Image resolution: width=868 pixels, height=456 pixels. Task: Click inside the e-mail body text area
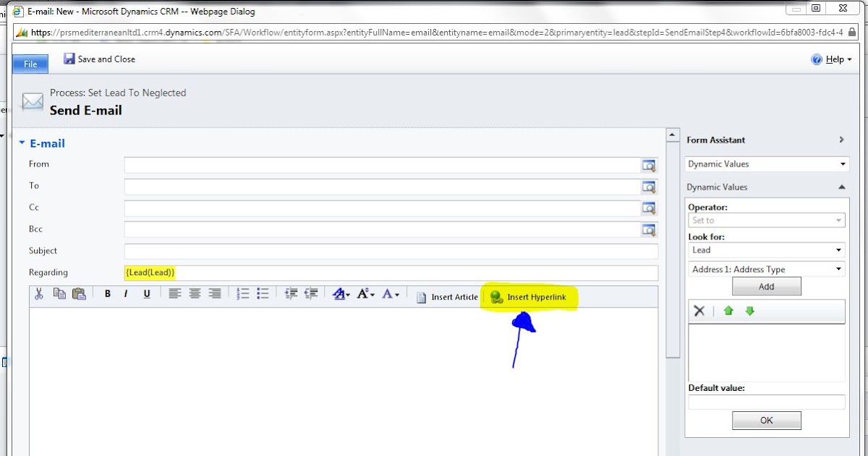344,381
